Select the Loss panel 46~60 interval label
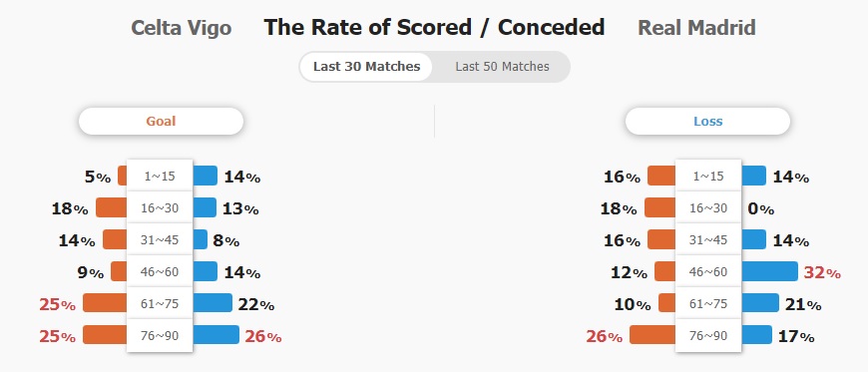Screen dimensions: 868x372 coord(708,272)
